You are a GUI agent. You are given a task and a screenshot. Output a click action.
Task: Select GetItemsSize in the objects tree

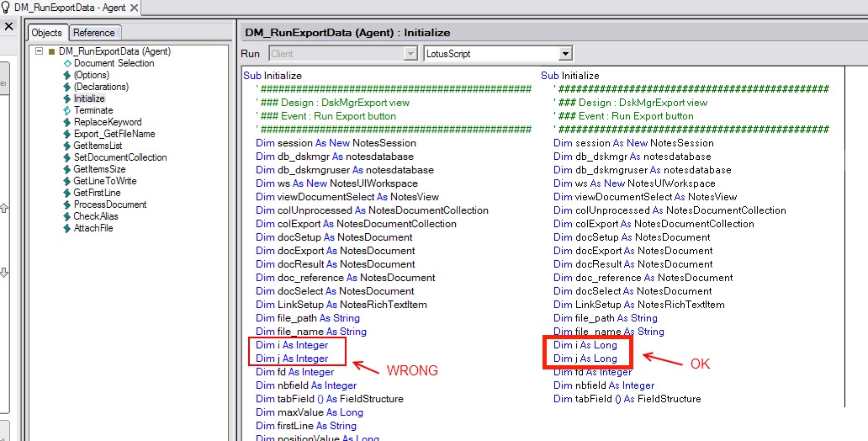(99, 169)
